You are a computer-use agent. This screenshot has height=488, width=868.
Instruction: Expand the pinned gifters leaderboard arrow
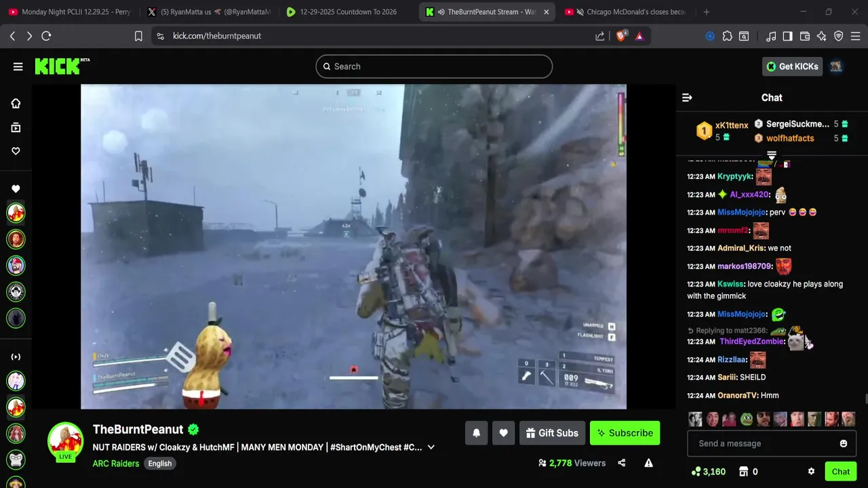(771, 156)
